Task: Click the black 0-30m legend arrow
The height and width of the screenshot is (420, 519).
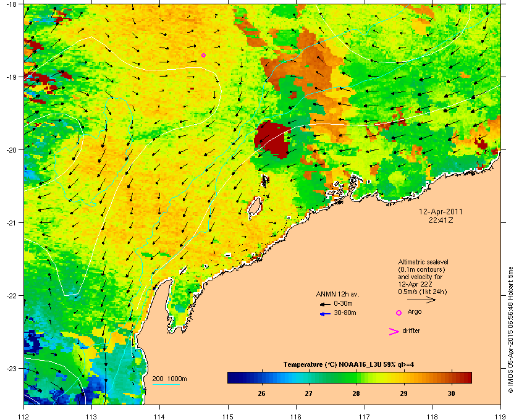Action: point(325,304)
